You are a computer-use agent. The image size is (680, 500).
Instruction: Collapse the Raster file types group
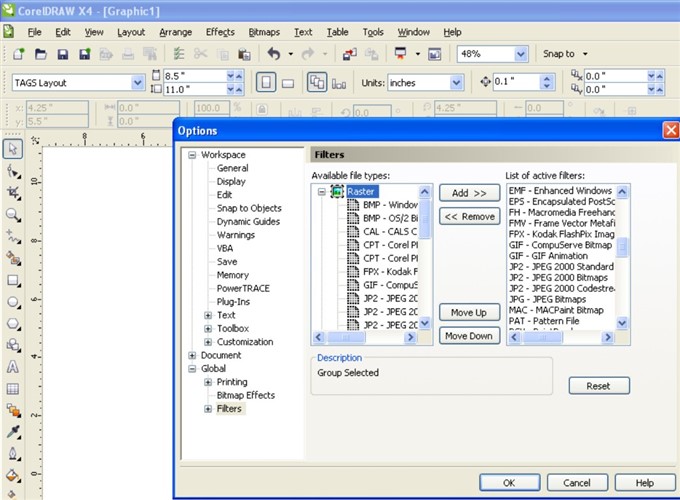(x=321, y=192)
